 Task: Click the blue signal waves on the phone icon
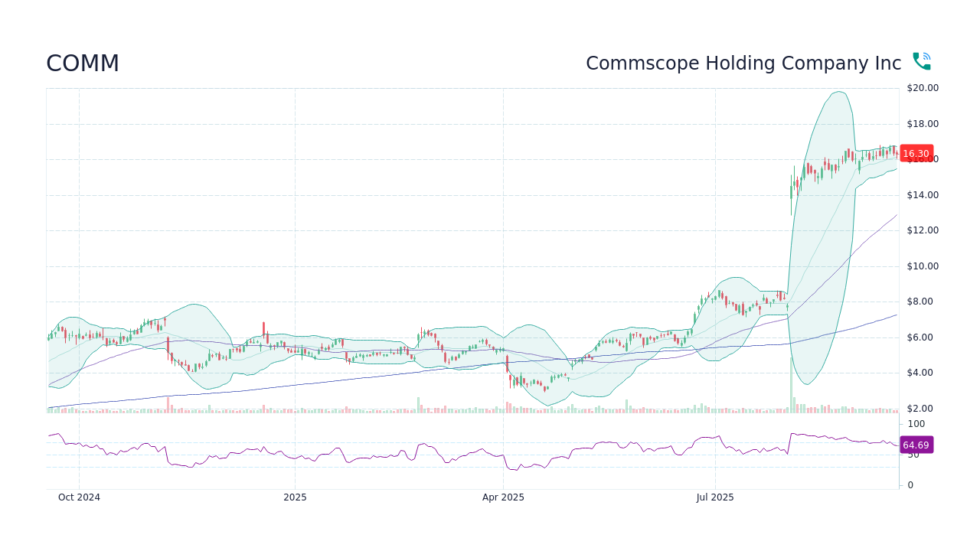[x=927, y=55]
